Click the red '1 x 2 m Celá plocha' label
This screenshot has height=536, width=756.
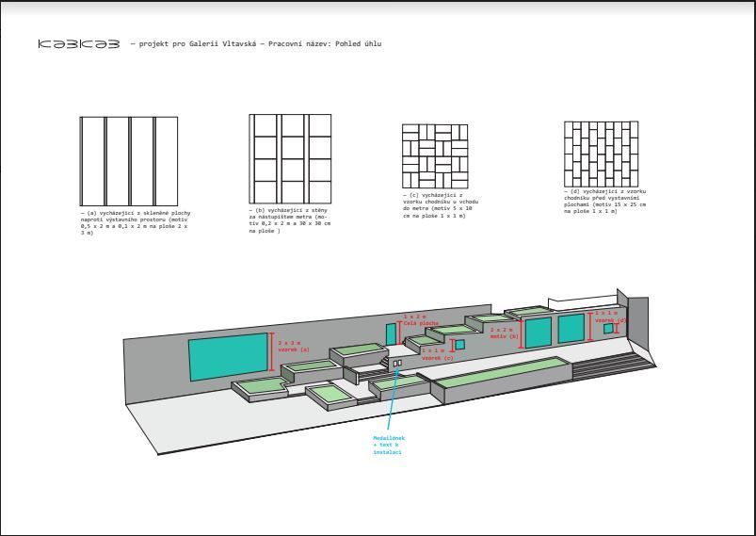pos(421,320)
